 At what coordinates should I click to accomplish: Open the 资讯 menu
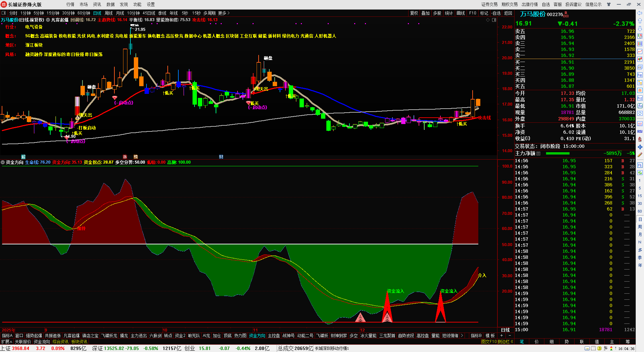click(x=97, y=4)
